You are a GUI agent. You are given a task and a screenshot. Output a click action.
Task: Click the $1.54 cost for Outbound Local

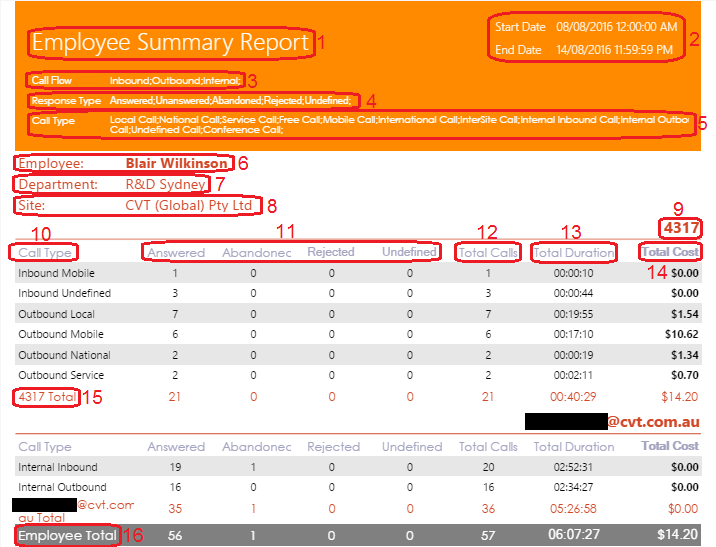tap(684, 314)
